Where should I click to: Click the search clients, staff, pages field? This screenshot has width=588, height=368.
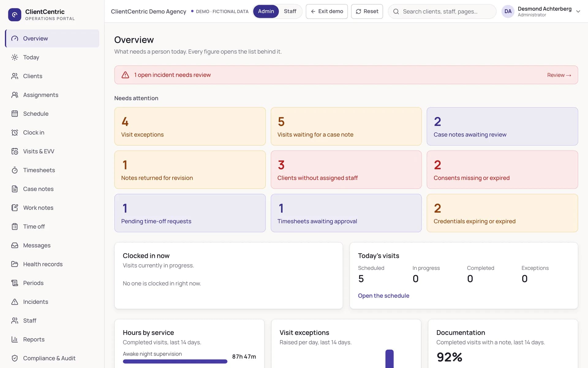coord(442,11)
